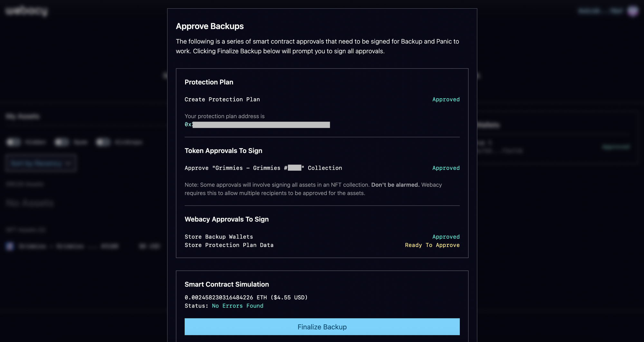Click the Store Backup Wallets label
Screen dimensions: 644x342
tap(219, 237)
